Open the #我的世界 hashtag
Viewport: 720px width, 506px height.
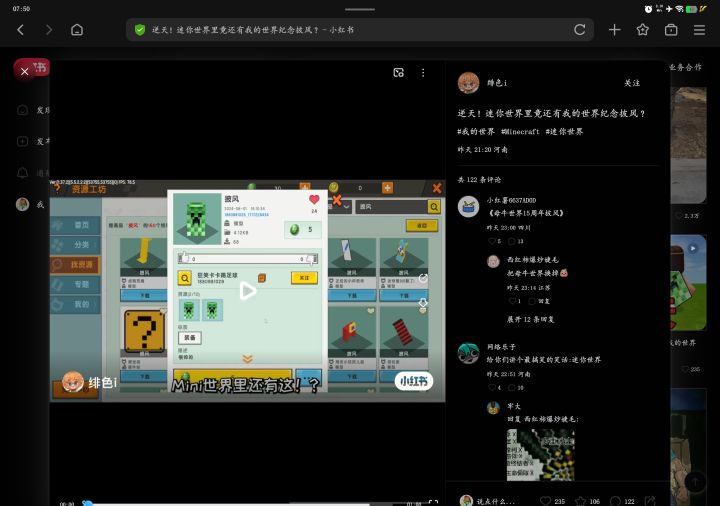pos(476,132)
